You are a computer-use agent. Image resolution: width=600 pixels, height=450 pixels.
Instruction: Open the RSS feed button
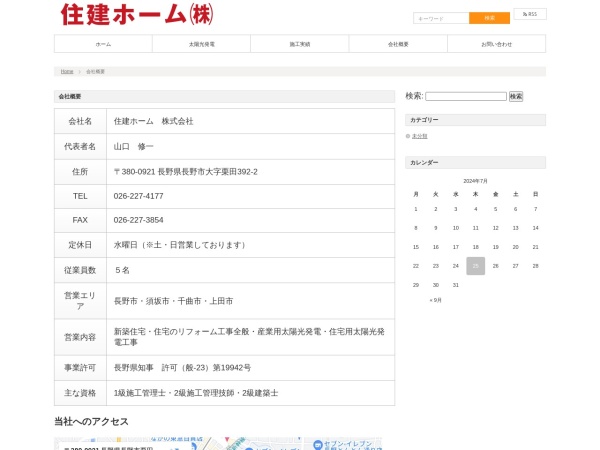[x=530, y=14]
